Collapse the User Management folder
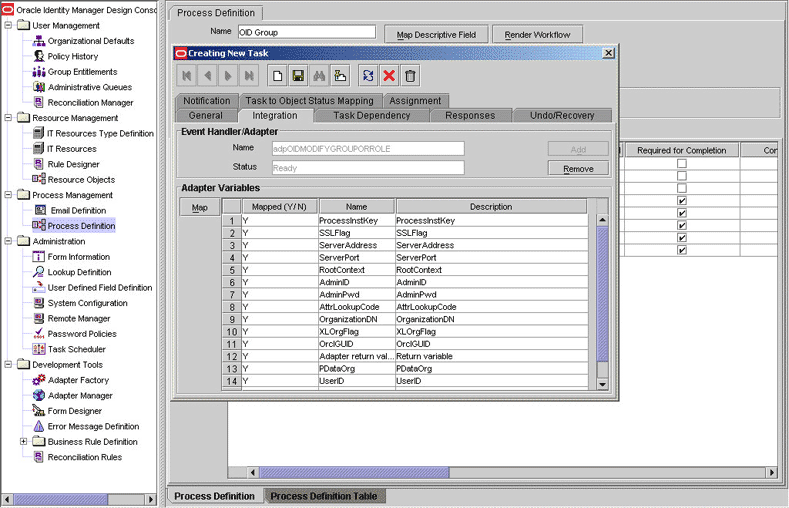Image resolution: width=789 pixels, height=508 pixels. pos(8,25)
